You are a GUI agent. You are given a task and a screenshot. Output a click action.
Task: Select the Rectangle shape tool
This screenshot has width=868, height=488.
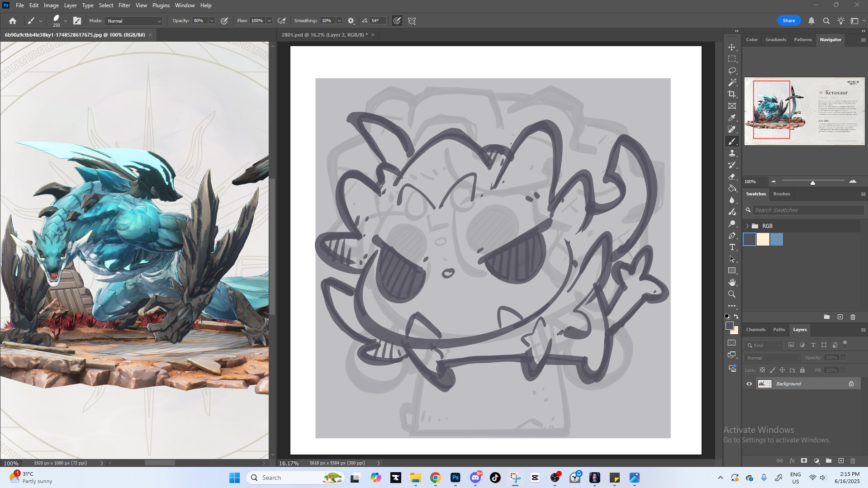[732, 271]
